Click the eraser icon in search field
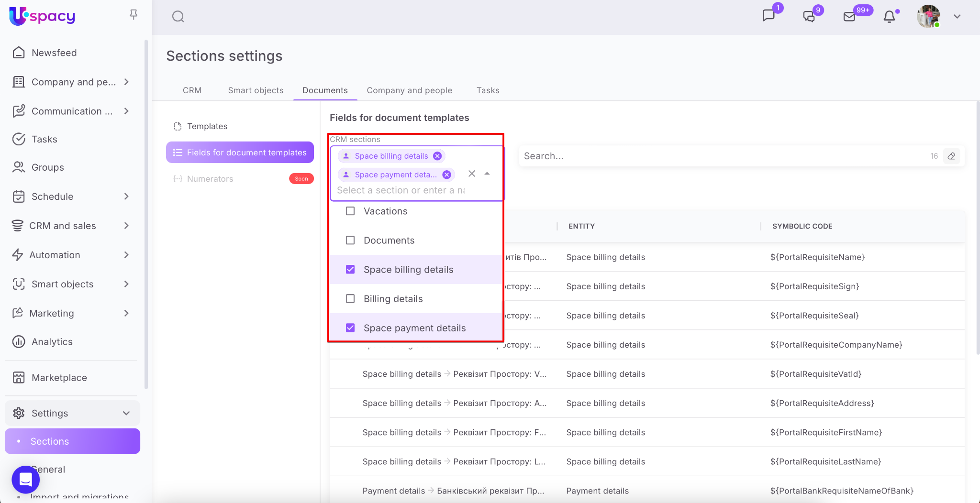The image size is (980, 503). point(951,156)
